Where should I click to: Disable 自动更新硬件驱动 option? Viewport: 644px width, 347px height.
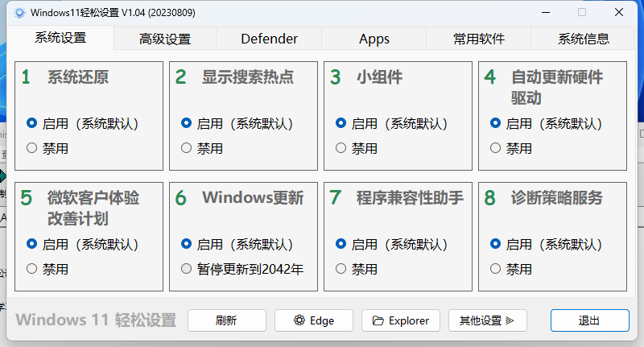[x=496, y=148]
